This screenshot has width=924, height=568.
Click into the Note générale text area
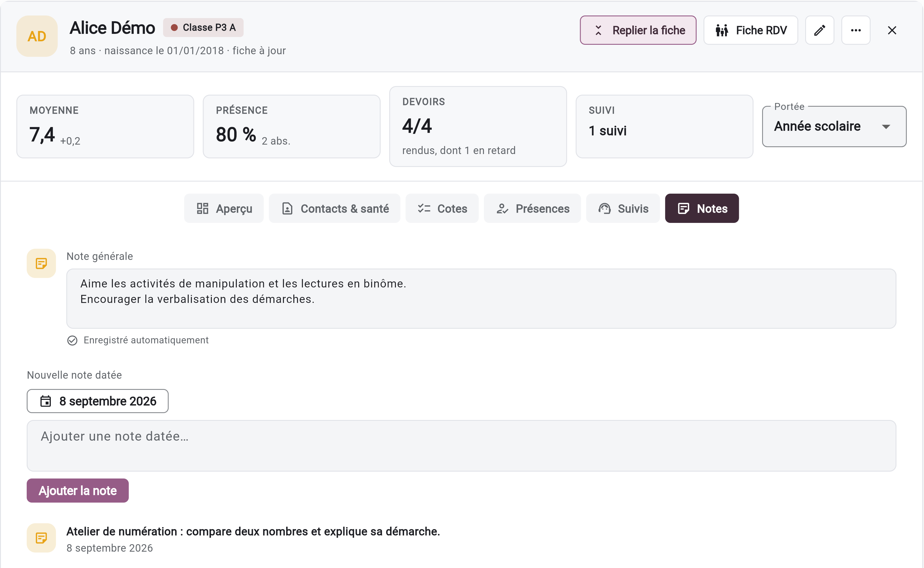[x=481, y=299]
